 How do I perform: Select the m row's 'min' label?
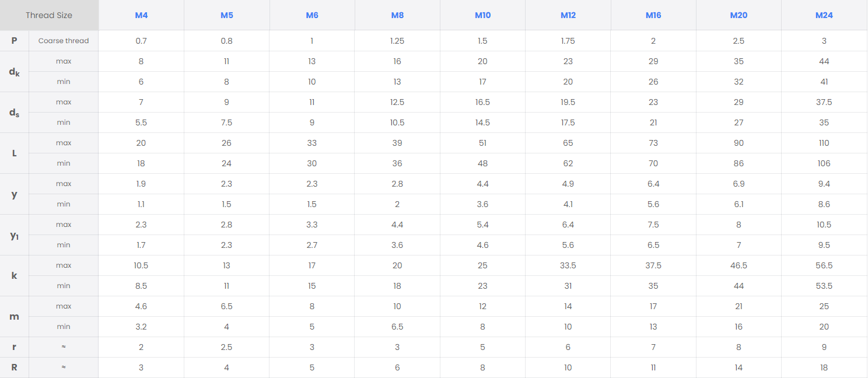[x=64, y=327]
